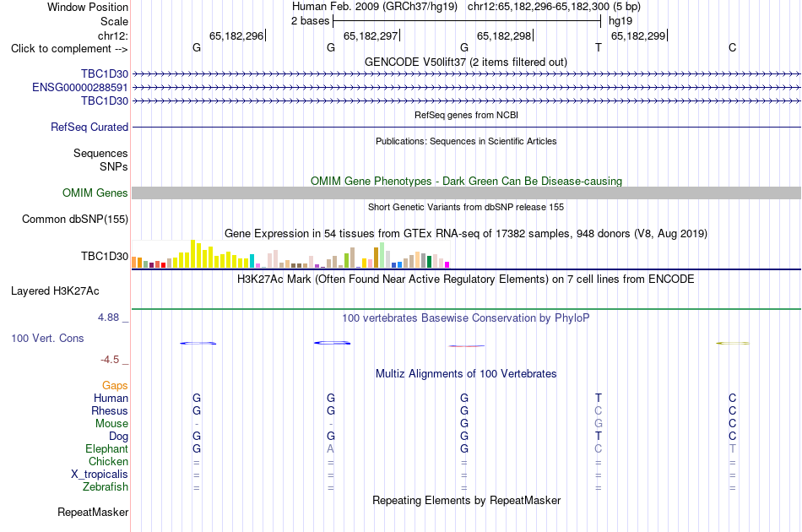Click the C base in the ruler sequence
Viewport: 802px width, 532px height.
[733, 47]
